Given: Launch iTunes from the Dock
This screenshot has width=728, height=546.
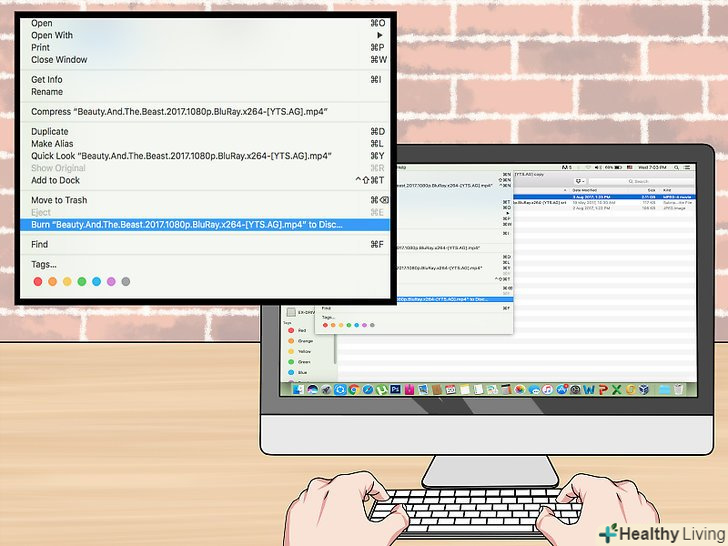Looking at the screenshot, I should [548, 390].
